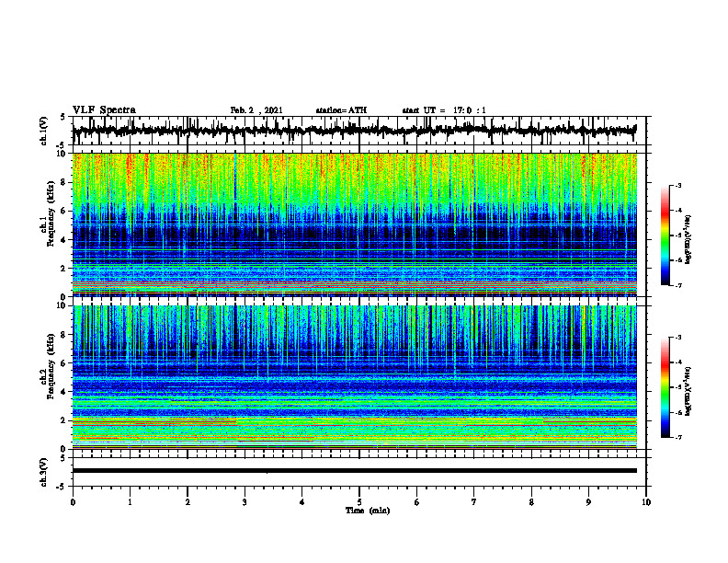Viewport: 728px width, 563px height.
Task: Click the "4" kHz tick on ch.2 frequency axis
Action: tap(63, 392)
